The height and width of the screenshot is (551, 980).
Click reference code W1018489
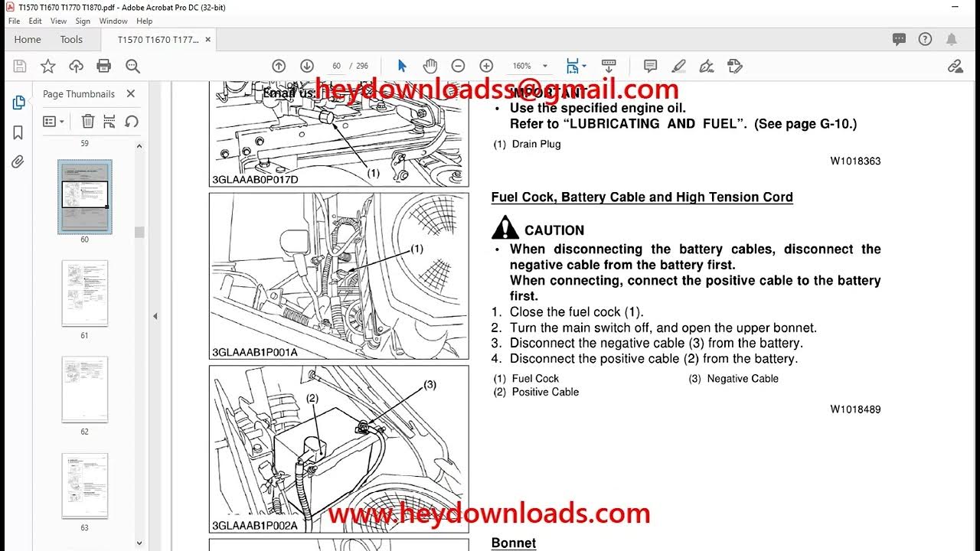tap(855, 409)
